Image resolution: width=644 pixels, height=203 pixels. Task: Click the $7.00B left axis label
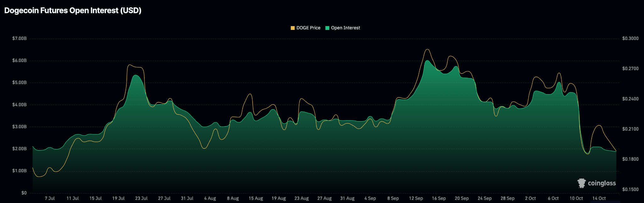(x=19, y=38)
